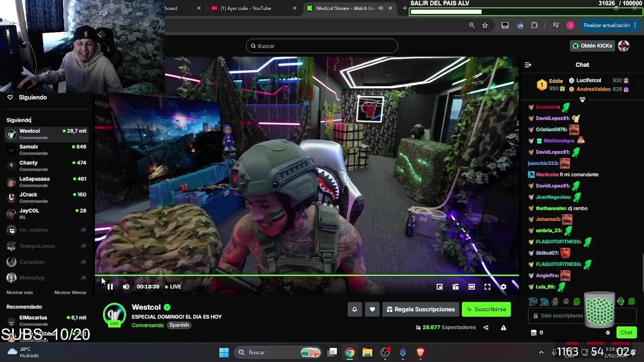Open offline channel Meloodyg
The height and width of the screenshot is (362, 644).
(x=46, y=278)
